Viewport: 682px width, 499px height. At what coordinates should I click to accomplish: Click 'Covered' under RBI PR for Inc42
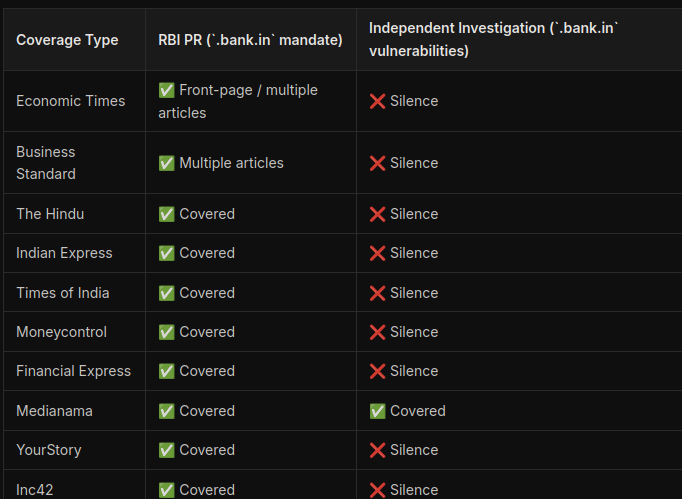tap(207, 490)
